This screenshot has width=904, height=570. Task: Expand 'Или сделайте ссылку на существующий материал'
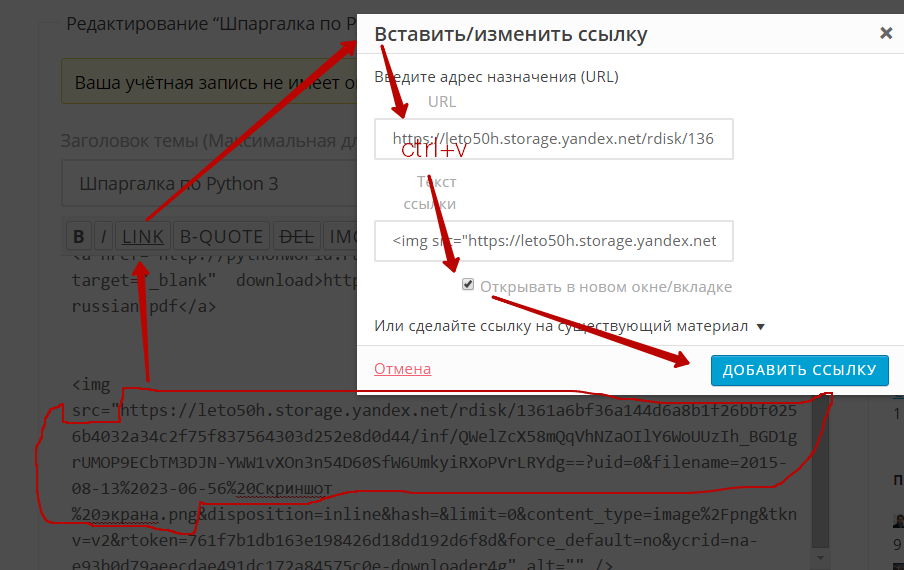[569, 326]
